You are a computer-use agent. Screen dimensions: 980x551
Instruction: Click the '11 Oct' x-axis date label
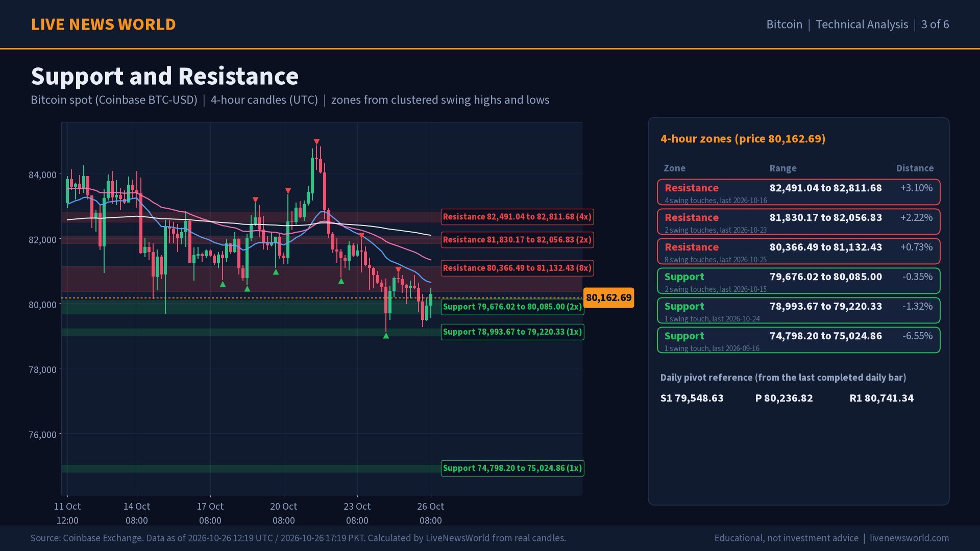tap(67, 507)
